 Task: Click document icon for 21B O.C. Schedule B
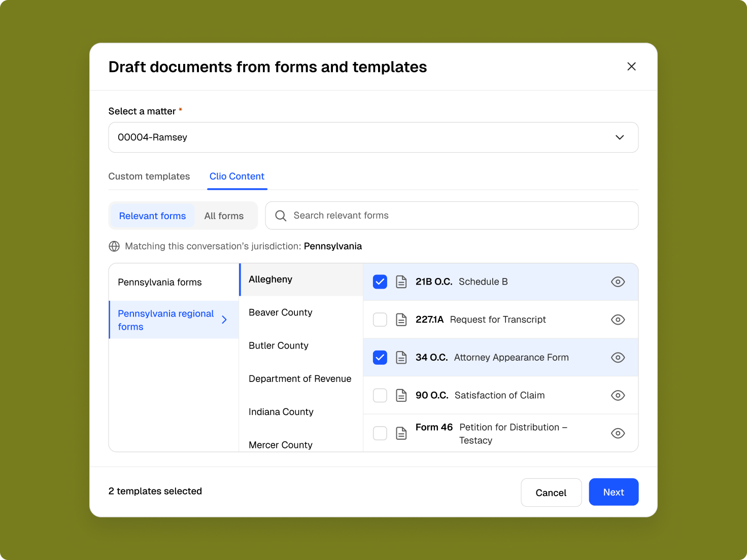click(x=401, y=282)
